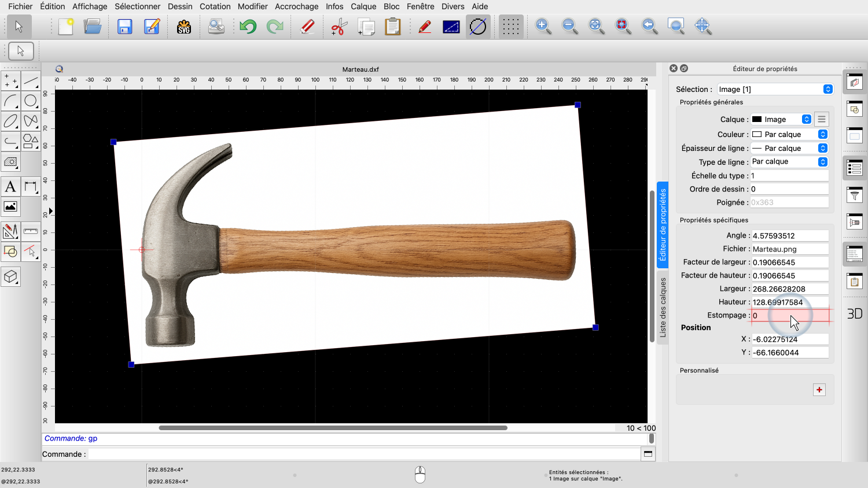The height and width of the screenshot is (488, 868).
Task: Open the Épaisseur de ligne dropdown
Action: [x=789, y=148]
